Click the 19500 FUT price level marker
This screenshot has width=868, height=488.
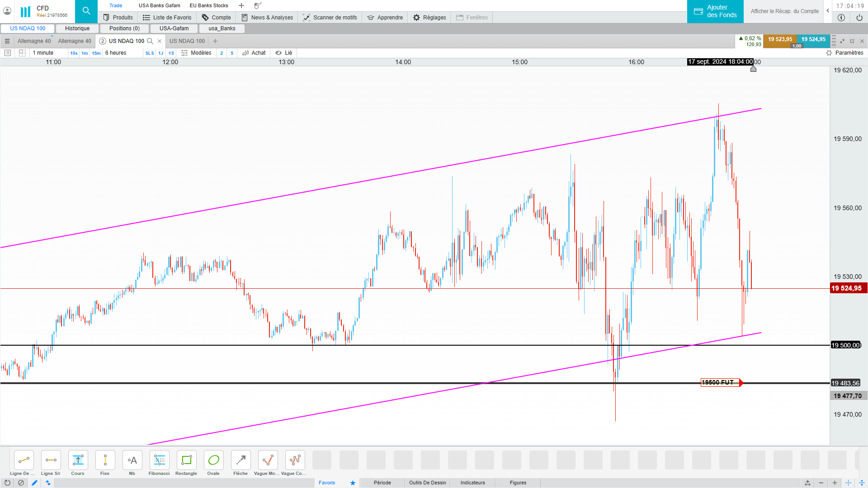coord(719,383)
